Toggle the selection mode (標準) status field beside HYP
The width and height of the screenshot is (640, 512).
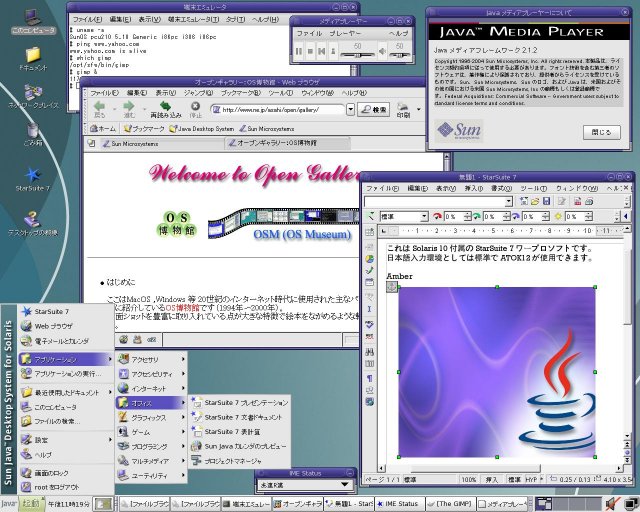(514, 479)
